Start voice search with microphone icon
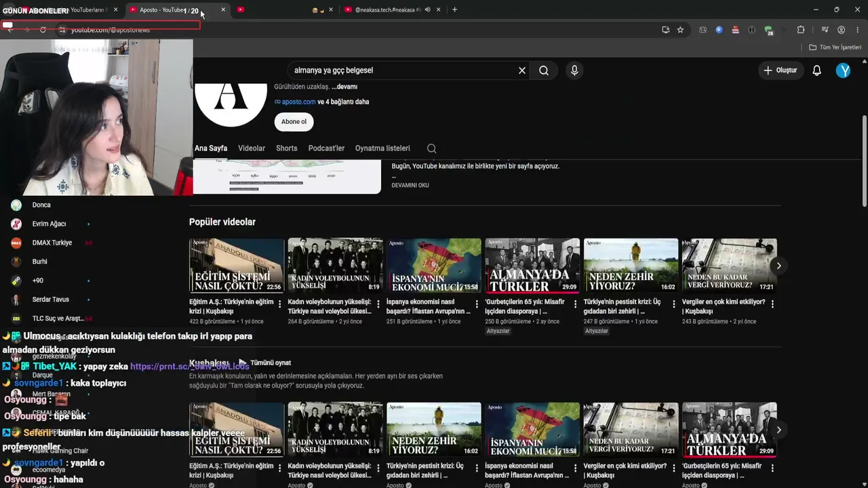This screenshot has width=868, height=488. click(x=574, y=70)
